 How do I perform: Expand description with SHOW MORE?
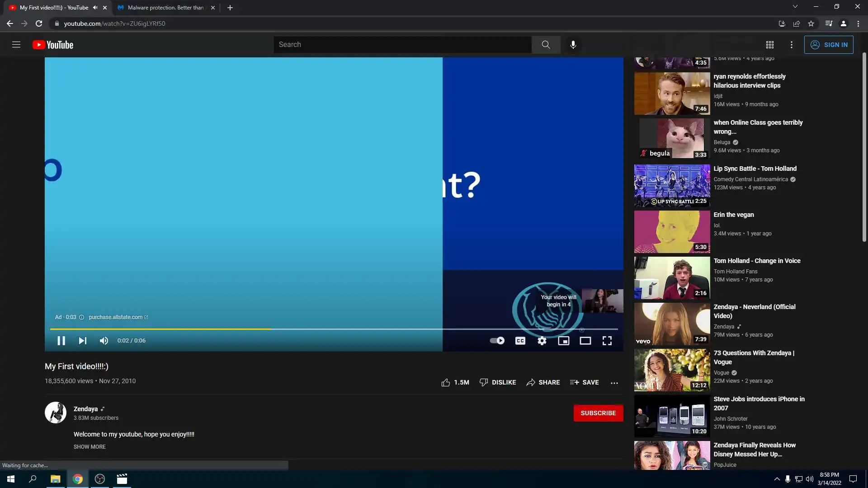pyautogui.click(x=90, y=446)
